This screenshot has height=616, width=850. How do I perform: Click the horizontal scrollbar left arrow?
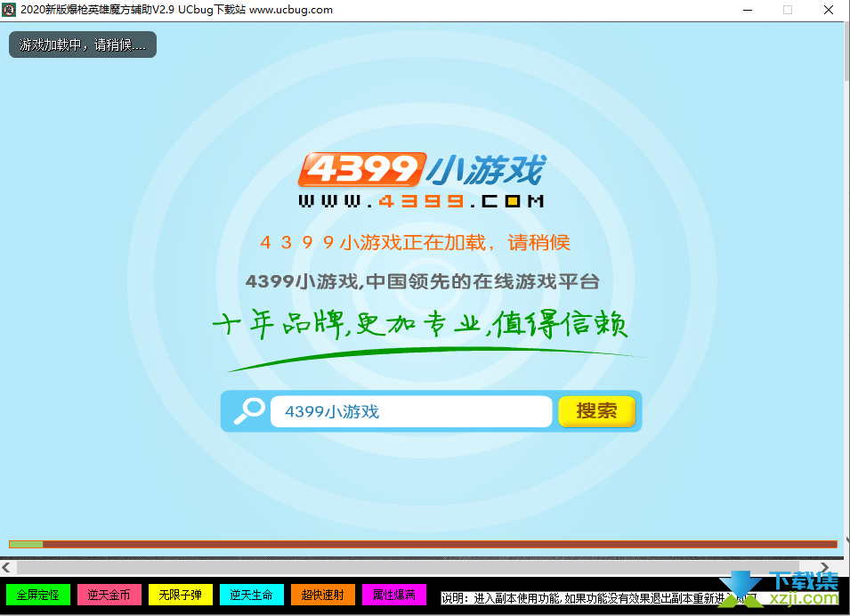[6, 567]
